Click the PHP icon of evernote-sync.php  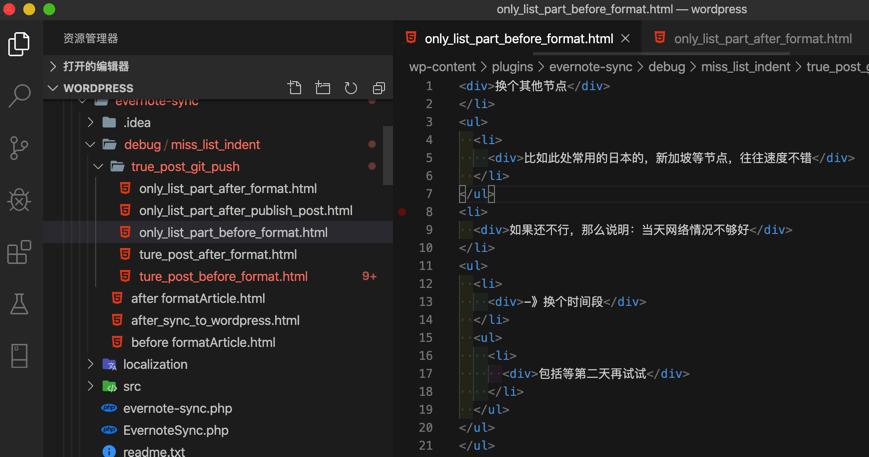tap(109, 408)
